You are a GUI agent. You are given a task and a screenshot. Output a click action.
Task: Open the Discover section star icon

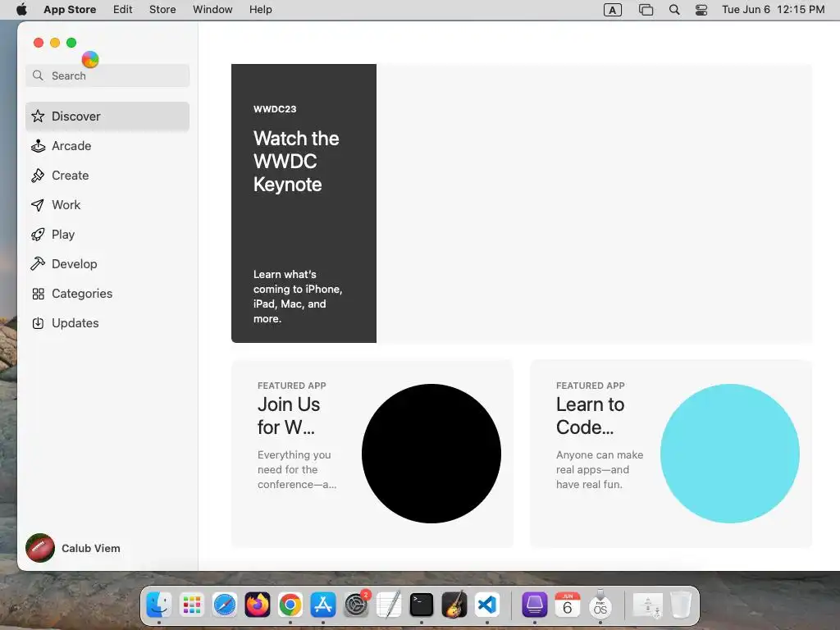click(x=38, y=116)
